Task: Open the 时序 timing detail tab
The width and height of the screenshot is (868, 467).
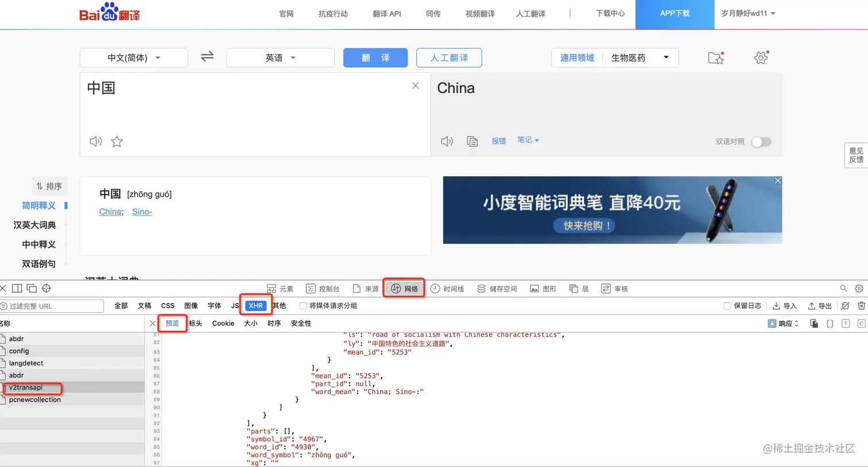Action: pyautogui.click(x=274, y=324)
